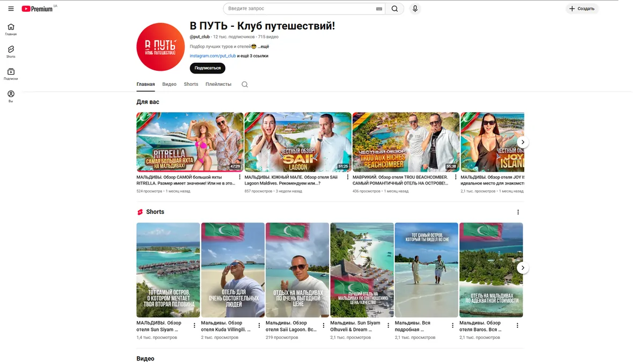Open the Вы profile sidebar item
Image resolution: width=644 pixels, height=362 pixels.
(x=11, y=97)
